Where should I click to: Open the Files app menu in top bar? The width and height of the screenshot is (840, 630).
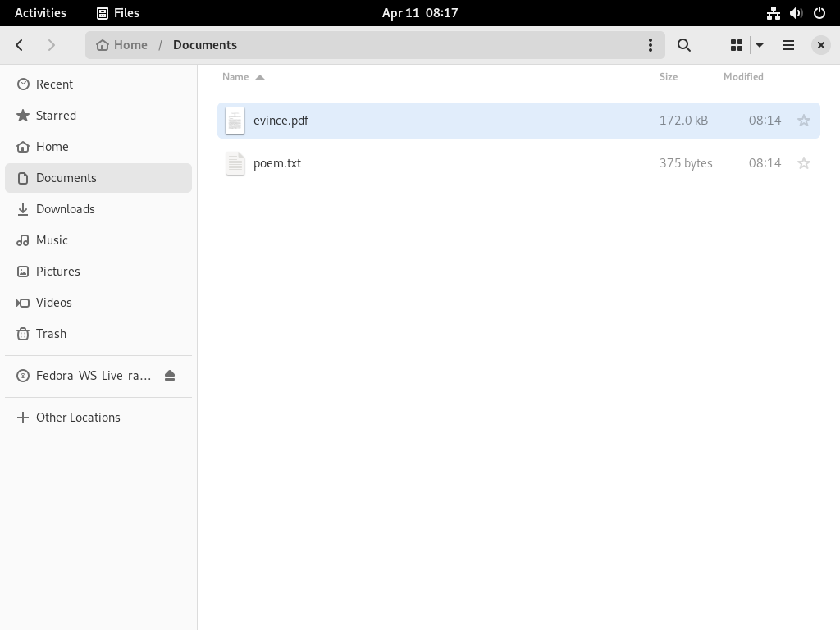(x=118, y=13)
